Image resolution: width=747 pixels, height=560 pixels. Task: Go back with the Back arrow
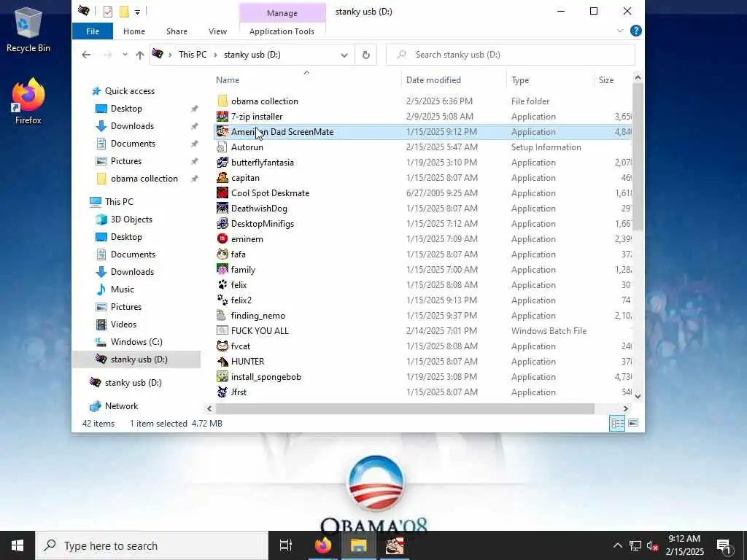[86, 55]
